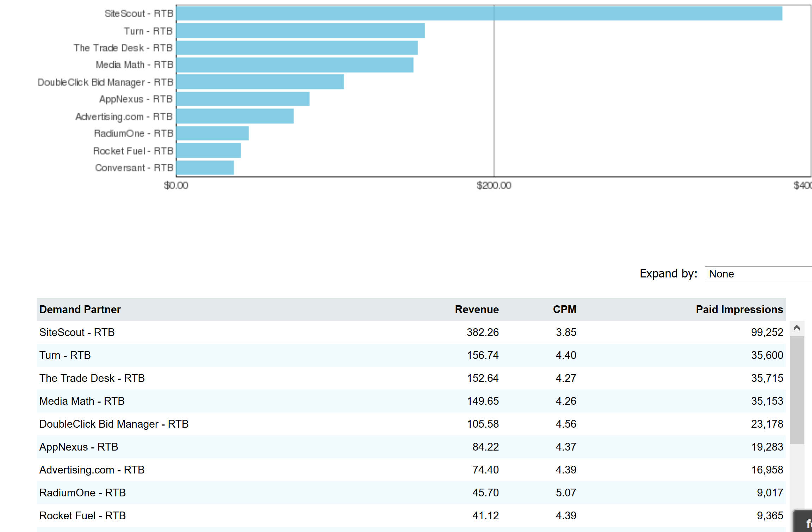Click the table vertical scrollbar thumb
This screenshot has width=812, height=532.
point(797,390)
